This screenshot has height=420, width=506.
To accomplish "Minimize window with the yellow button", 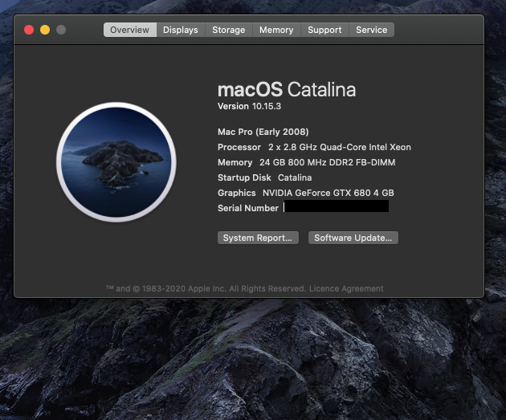I will pos(45,30).
